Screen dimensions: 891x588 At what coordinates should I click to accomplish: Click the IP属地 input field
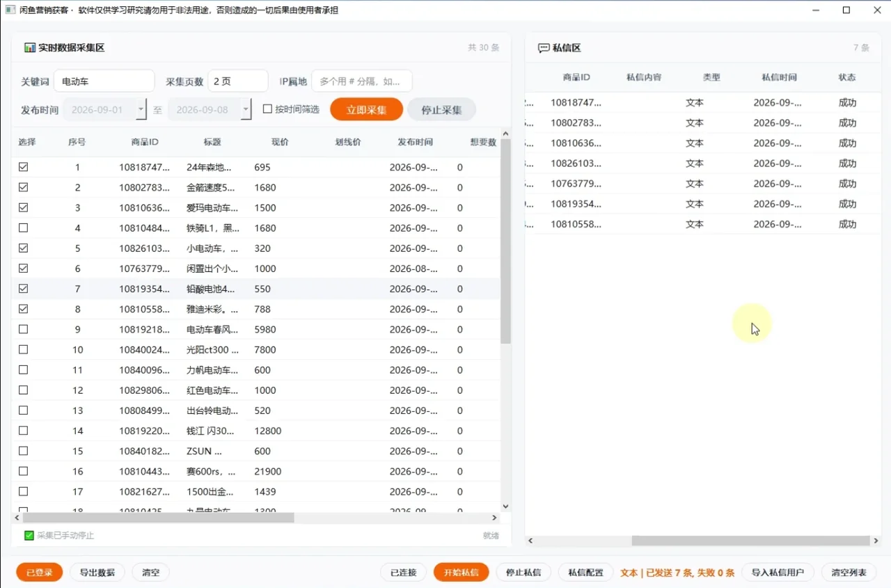(x=362, y=81)
